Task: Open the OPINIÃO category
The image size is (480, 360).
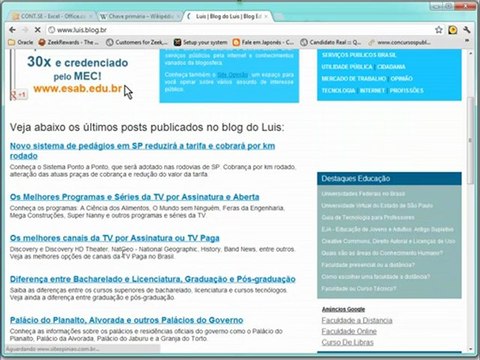Action: (401, 79)
